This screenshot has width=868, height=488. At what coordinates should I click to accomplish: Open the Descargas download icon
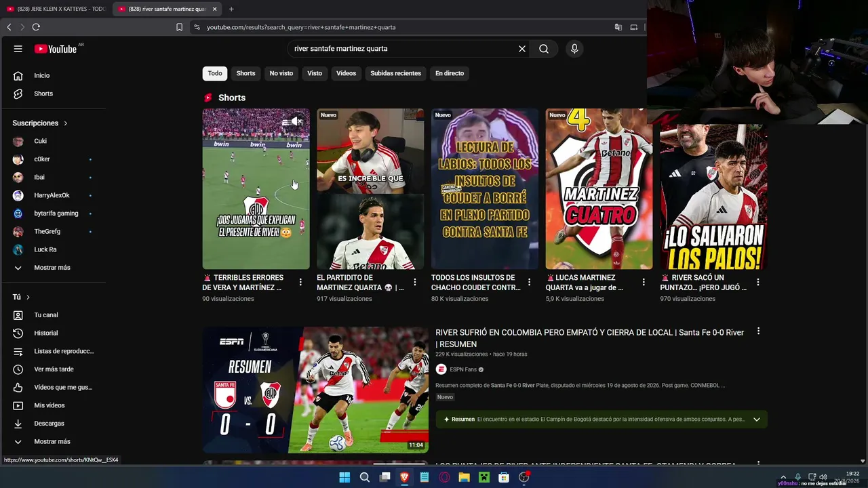coord(18,424)
